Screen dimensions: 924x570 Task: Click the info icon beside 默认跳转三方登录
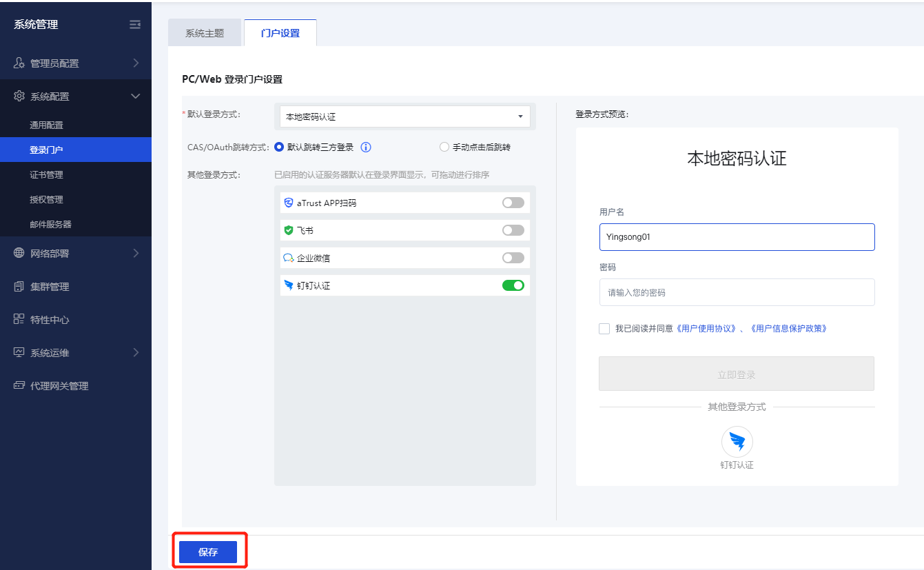click(366, 147)
